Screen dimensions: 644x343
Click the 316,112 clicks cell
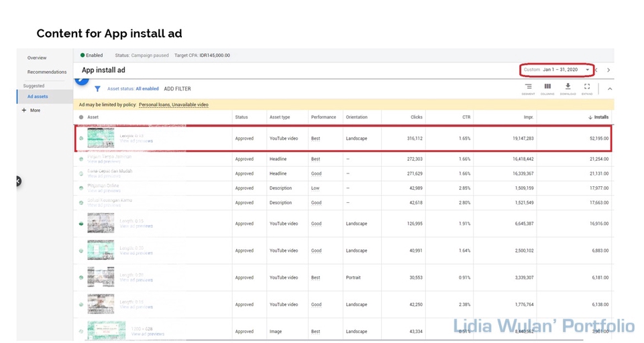(x=415, y=138)
